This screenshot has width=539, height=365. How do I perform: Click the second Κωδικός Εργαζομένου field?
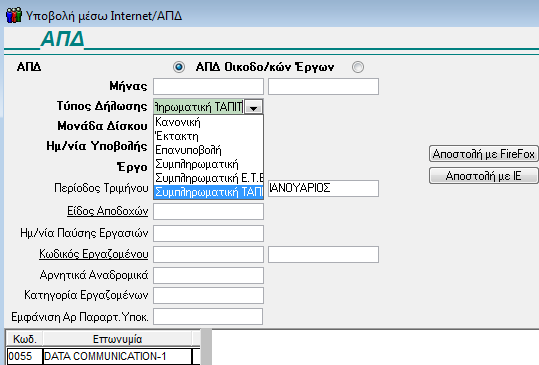click(323, 254)
